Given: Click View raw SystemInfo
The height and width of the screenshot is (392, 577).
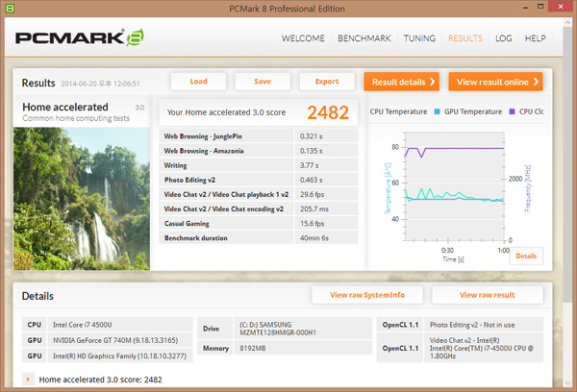Looking at the screenshot, I should (367, 295).
